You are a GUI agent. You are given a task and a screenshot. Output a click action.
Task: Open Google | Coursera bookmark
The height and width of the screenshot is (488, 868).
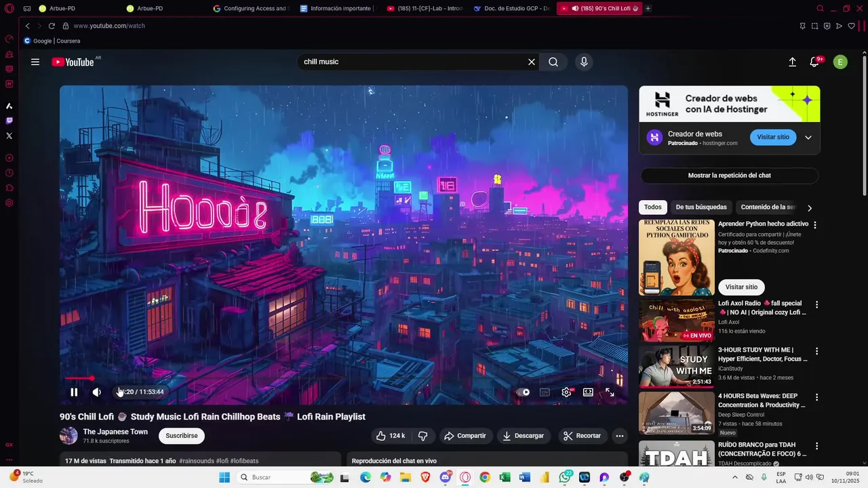click(x=52, y=41)
